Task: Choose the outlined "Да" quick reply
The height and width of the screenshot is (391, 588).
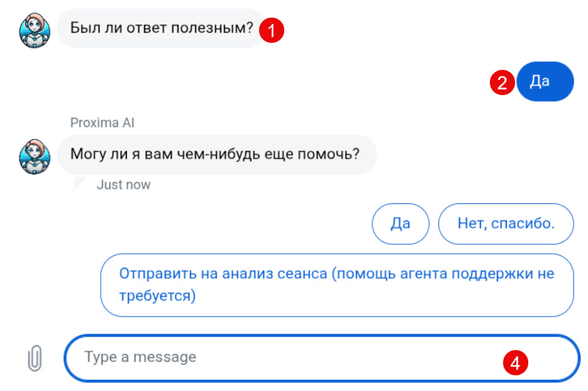Action: pyautogui.click(x=400, y=224)
